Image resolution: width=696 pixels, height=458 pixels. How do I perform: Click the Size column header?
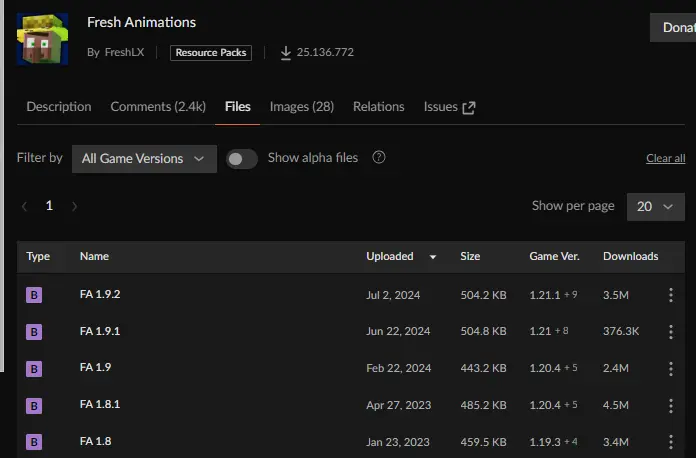click(470, 257)
